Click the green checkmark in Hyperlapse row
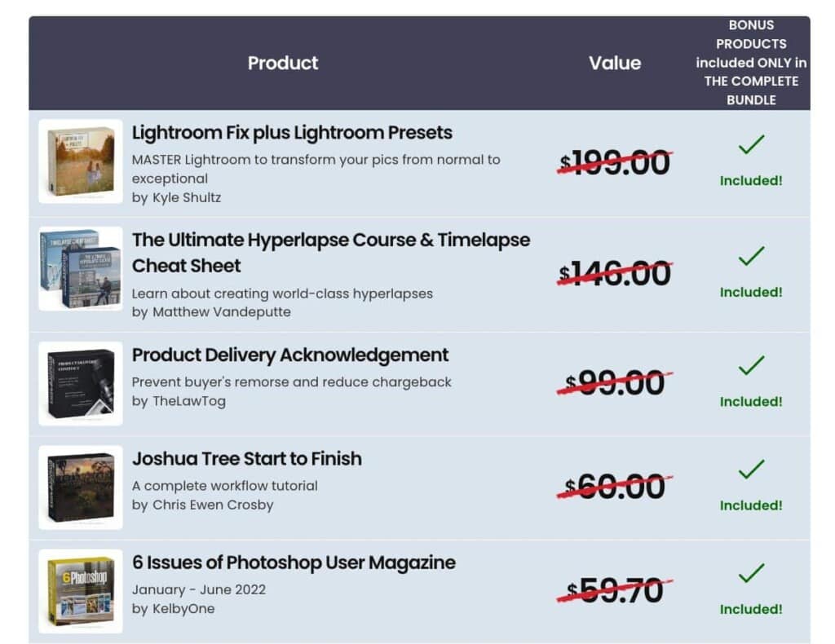The image size is (835, 644). tap(751, 256)
